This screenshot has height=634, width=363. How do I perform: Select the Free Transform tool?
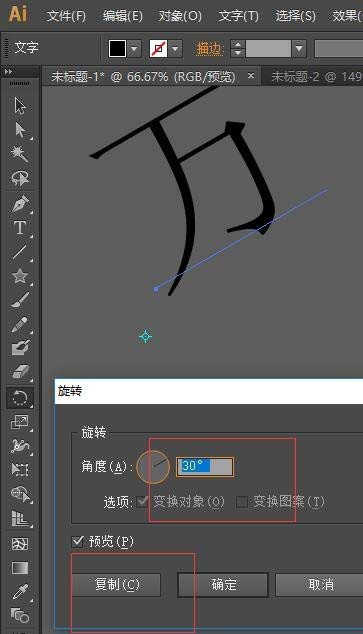point(20,470)
